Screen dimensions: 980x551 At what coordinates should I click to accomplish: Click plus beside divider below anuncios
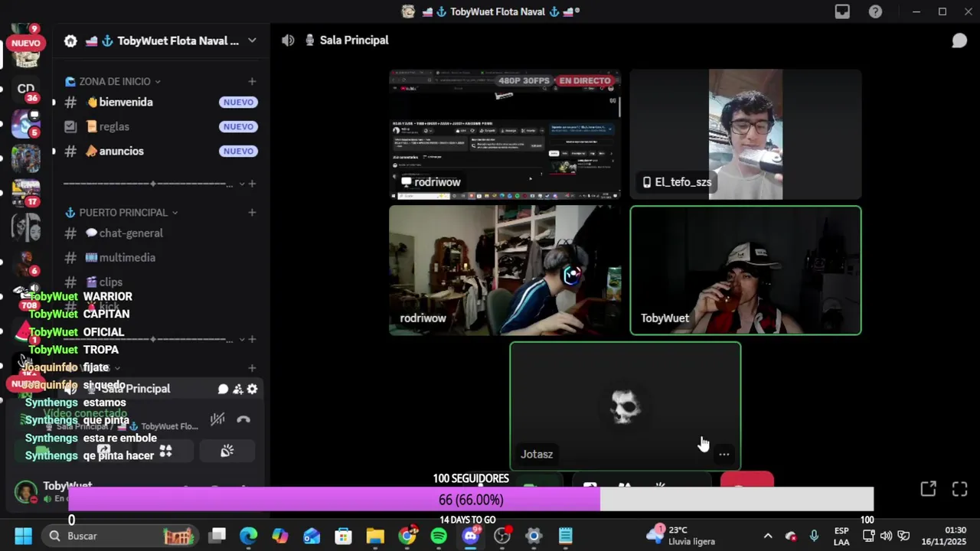pyautogui.click(x=252, y=184)
